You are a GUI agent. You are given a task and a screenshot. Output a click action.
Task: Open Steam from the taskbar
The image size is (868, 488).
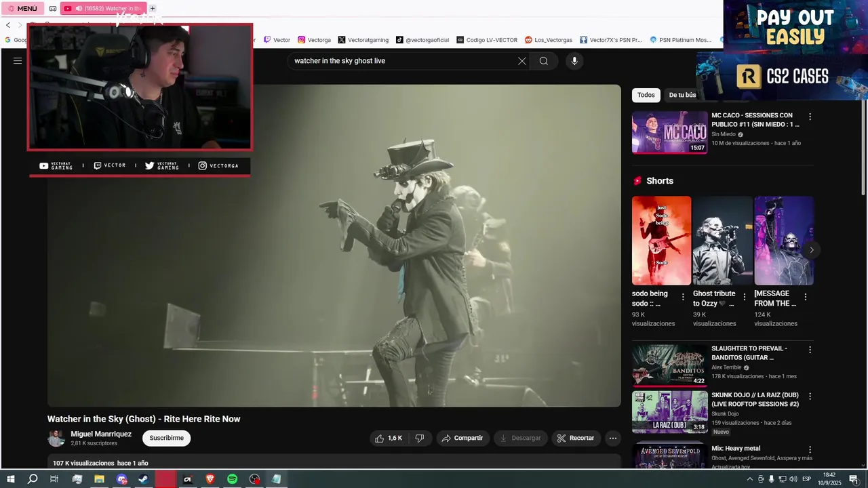pyautogui.click(x=143, y=479)
